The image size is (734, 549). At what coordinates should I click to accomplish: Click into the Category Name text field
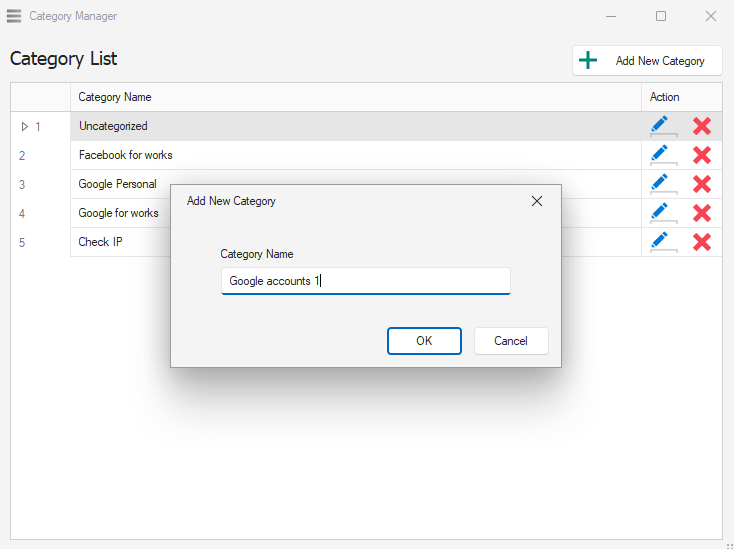click(x=365, y=281)
